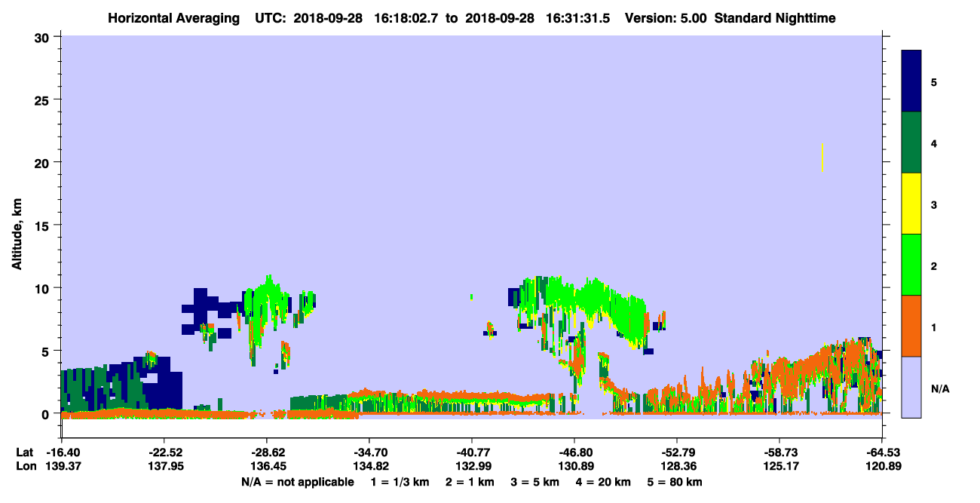The height and width of the screenshot is (503, 980).
Task: Click the orange colorbar segment labeled 1
Action: 911,326
